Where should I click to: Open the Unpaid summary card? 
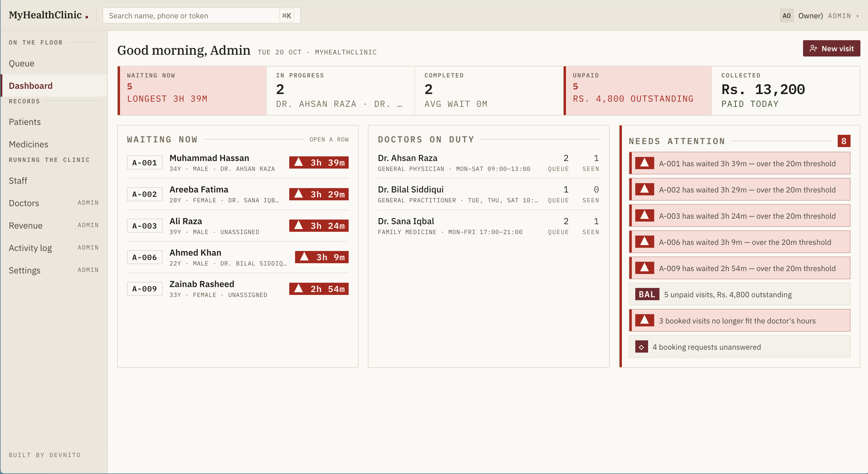[638, 91]
